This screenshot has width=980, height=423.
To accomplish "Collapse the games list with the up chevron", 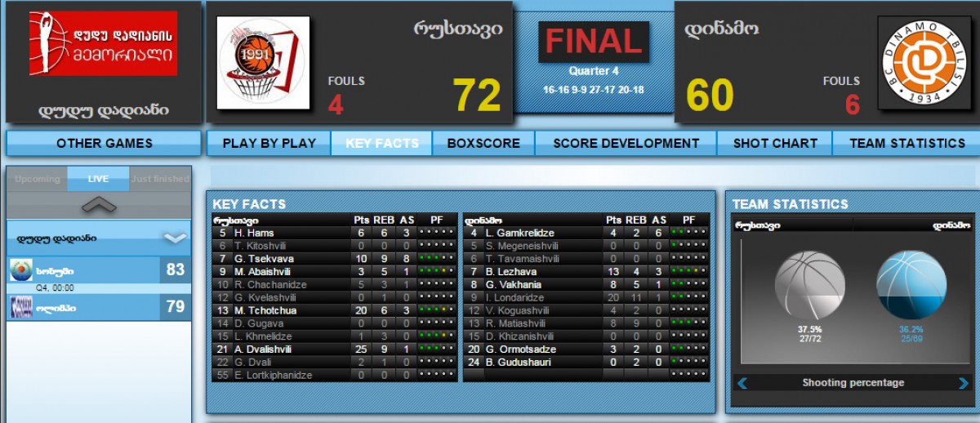I will tap(98, 204).
